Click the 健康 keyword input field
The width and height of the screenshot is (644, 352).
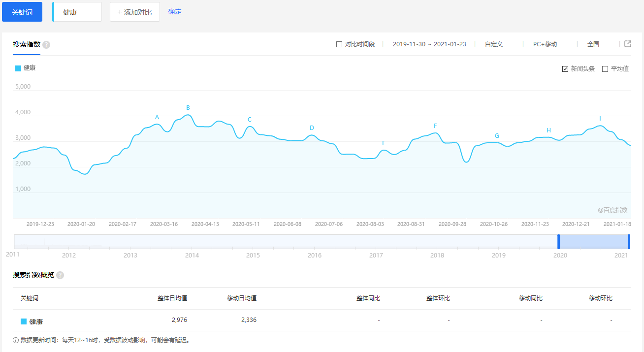pos(77,12)
